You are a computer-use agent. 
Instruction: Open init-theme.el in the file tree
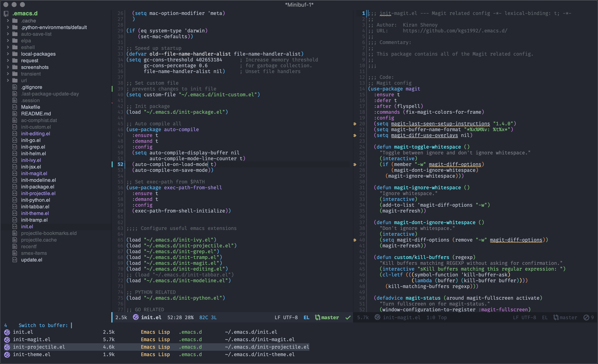coord(35,213)
